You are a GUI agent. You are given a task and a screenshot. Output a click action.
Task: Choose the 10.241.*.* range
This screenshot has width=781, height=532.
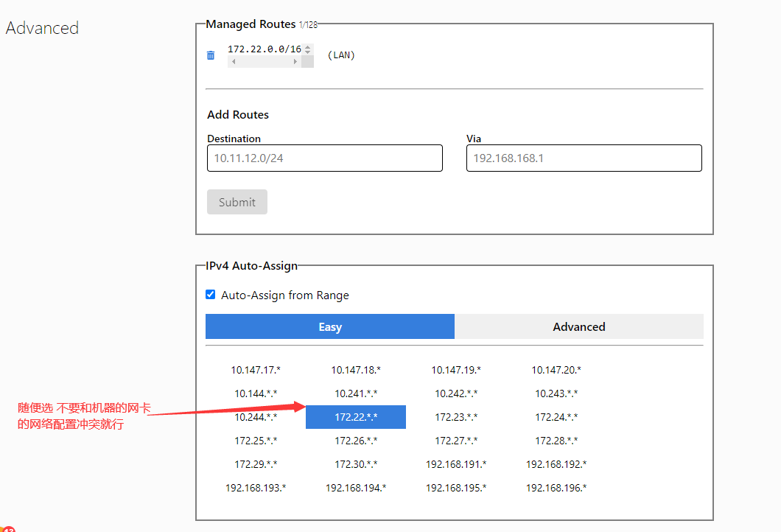click(356, 393)
